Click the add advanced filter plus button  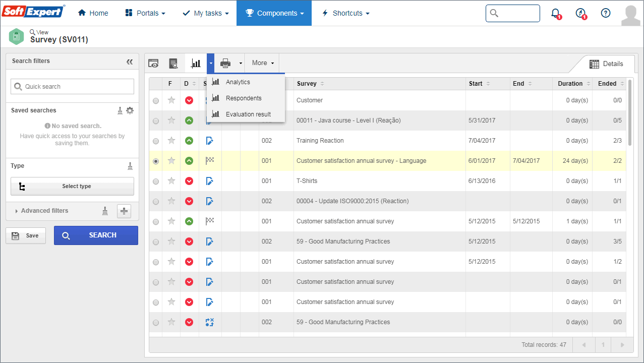click(124, 211)
